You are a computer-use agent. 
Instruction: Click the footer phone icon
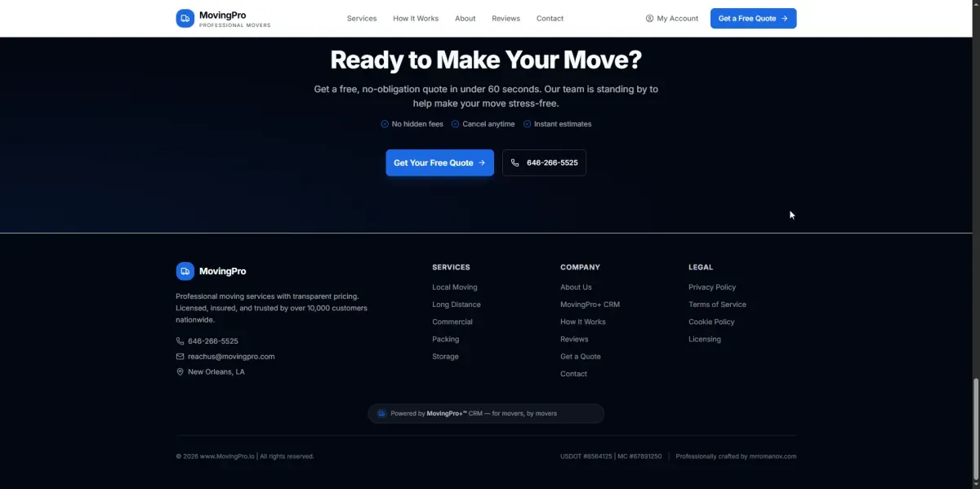tap(180, 341)
